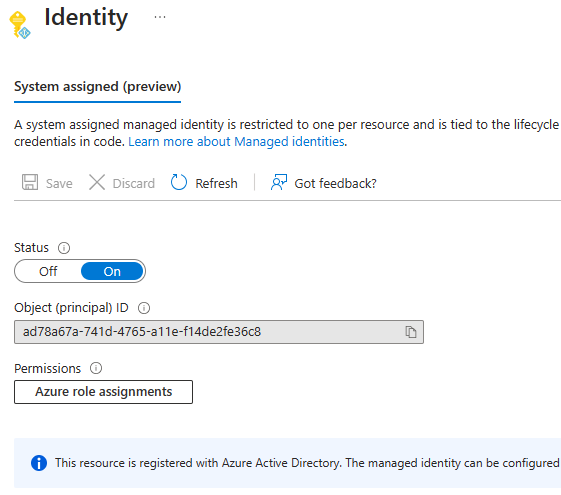Set Status toggle to On
This screenshot has height=495, width=561.
[x=112, y=271]
